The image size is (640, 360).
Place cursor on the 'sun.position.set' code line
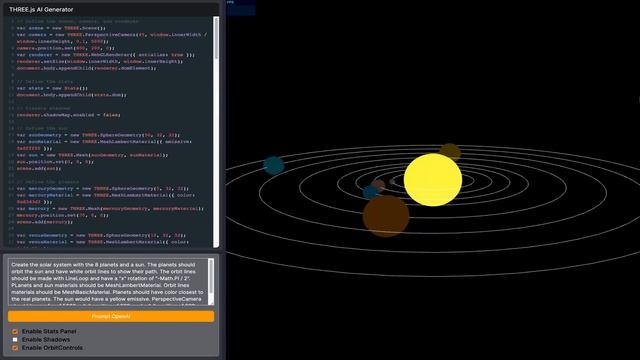55,162
